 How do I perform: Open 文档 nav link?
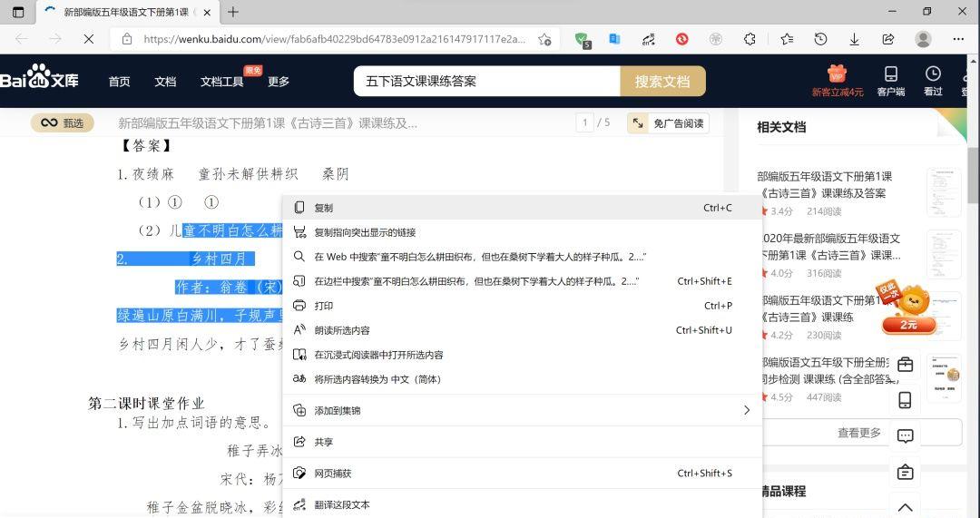[x=165, y=82]
